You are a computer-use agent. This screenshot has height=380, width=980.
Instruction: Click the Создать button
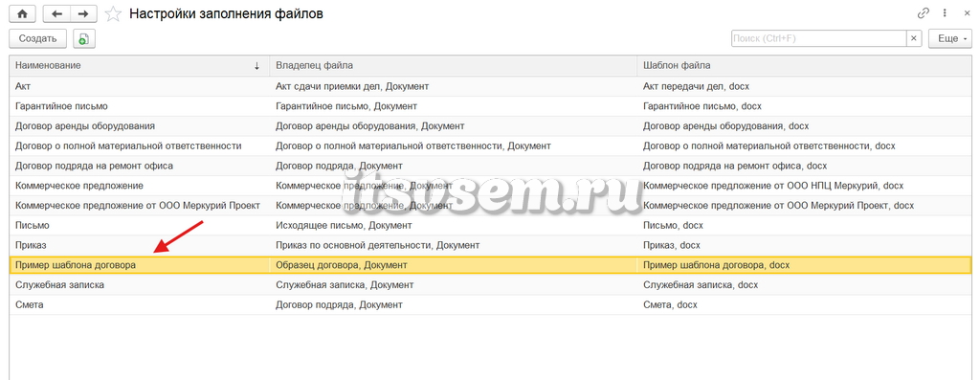(38, 38)
